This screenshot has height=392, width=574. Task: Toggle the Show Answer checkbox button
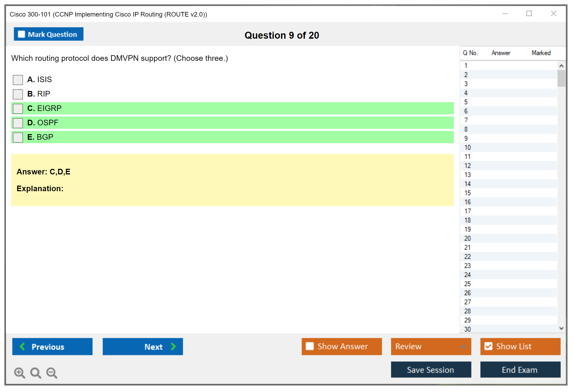coord(310,346)
